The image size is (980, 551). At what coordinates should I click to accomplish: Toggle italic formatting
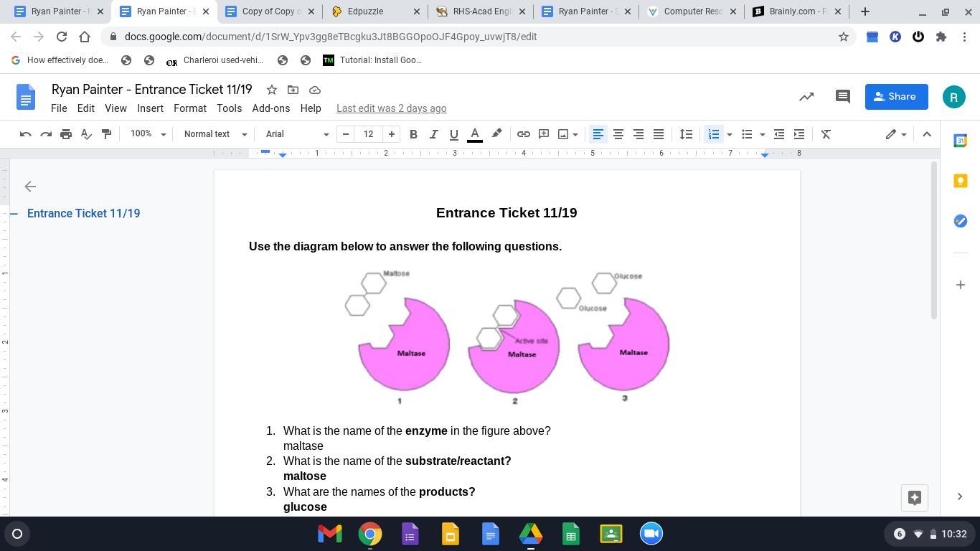pyautogui.click(x=433, y=134)
